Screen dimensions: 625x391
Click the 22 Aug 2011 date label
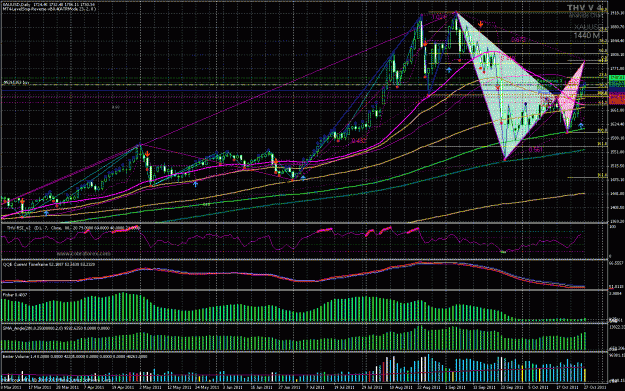[428, 387]
